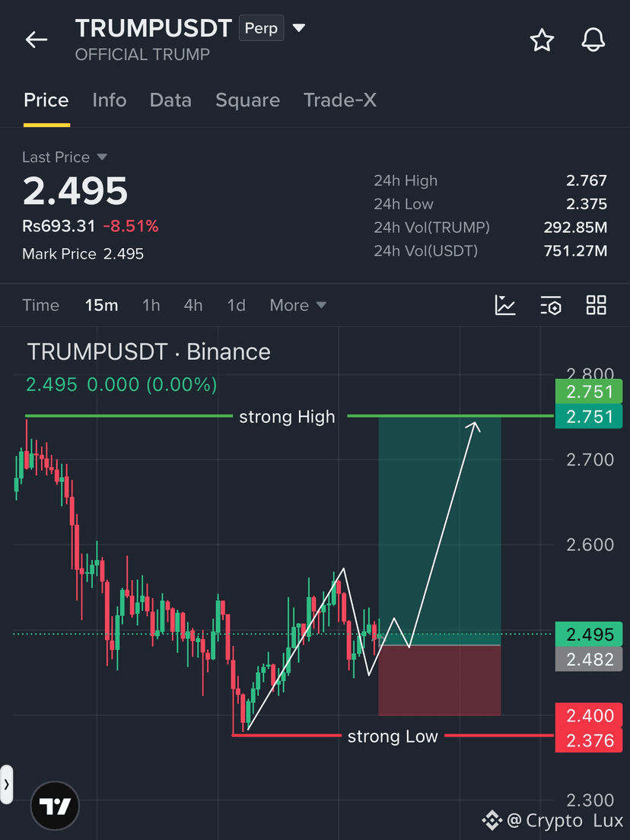Open chart settings list-gear icon

tap(551, 305)
